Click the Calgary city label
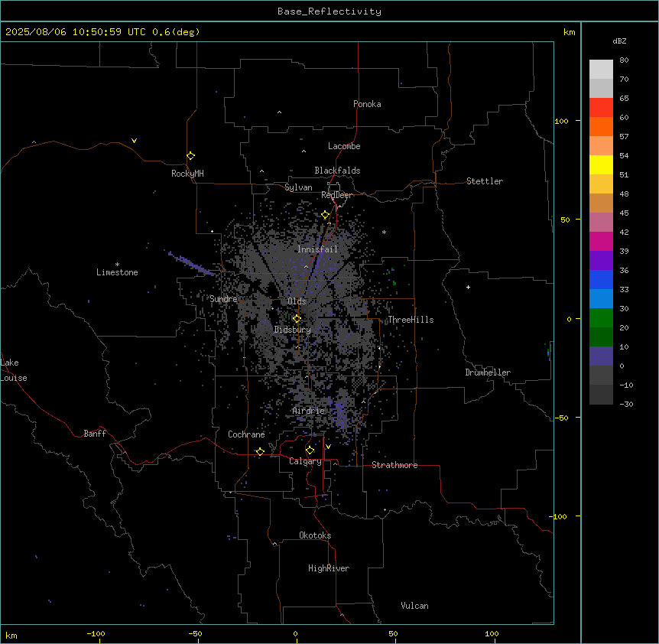The height and width of the screenshot is (644, 659). (305, 461)
